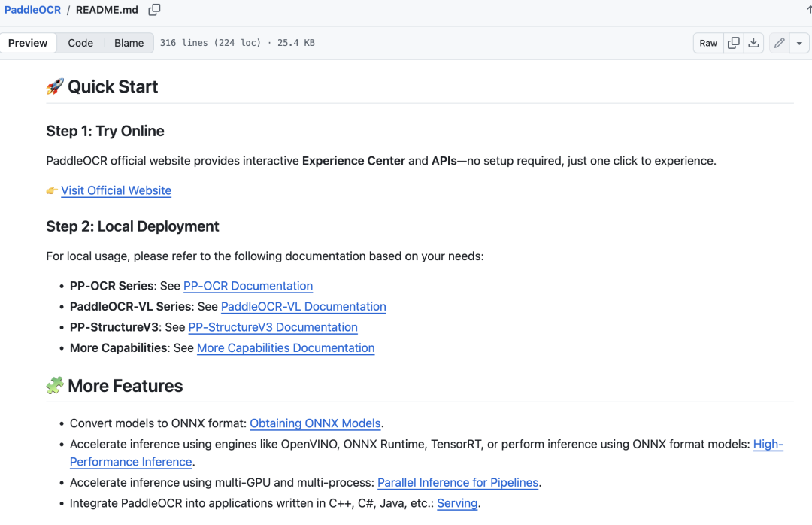Copy file path icon next to README.md

[x=154, y=10]
